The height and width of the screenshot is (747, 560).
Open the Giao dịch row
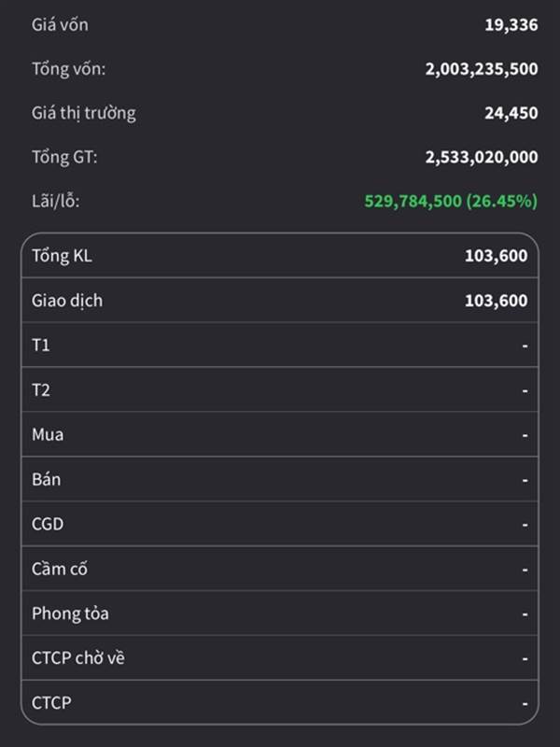[280, 301]
